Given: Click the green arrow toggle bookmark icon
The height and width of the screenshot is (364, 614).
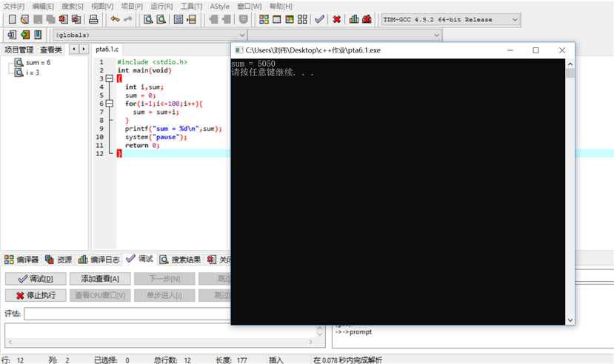Looking at the screenshot, I should click(x=25, y=35).
